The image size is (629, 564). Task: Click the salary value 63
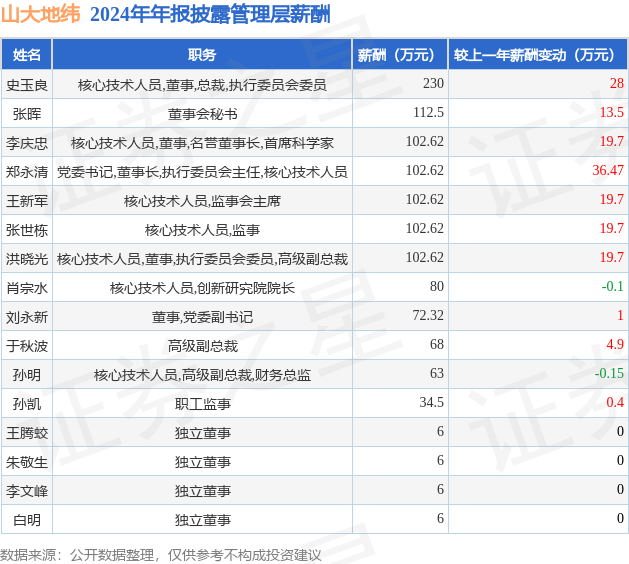437,373
